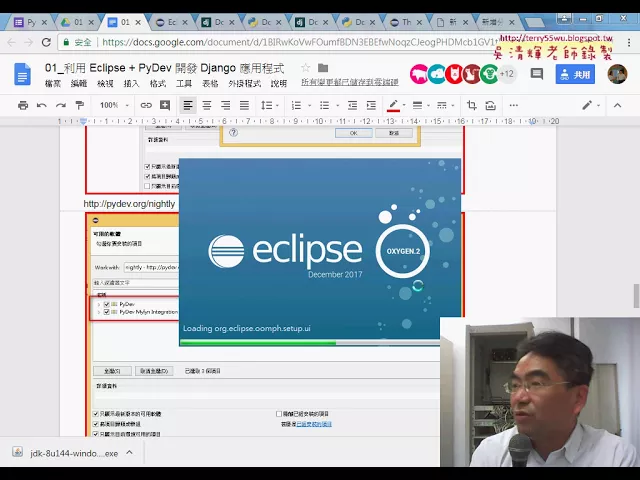Open the border weight dropdown
This screenshot has width=640, height=480.
point(421,105)
